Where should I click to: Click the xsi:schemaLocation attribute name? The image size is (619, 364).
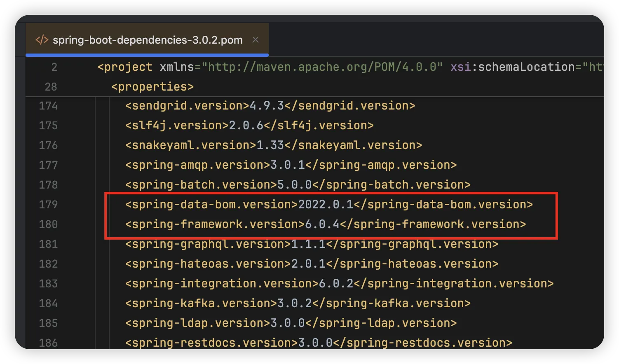pos(513,67)
